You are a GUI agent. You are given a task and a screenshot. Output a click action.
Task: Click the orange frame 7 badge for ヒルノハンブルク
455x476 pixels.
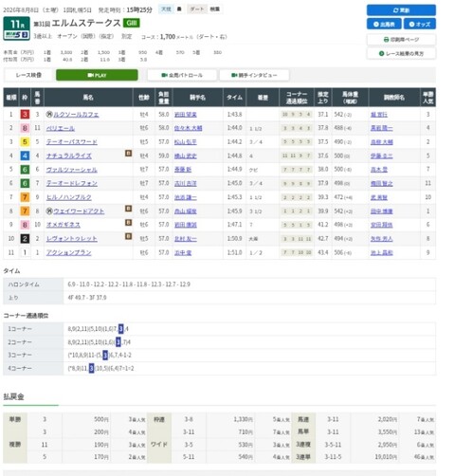pyautogui.click(x=25, y=197)
